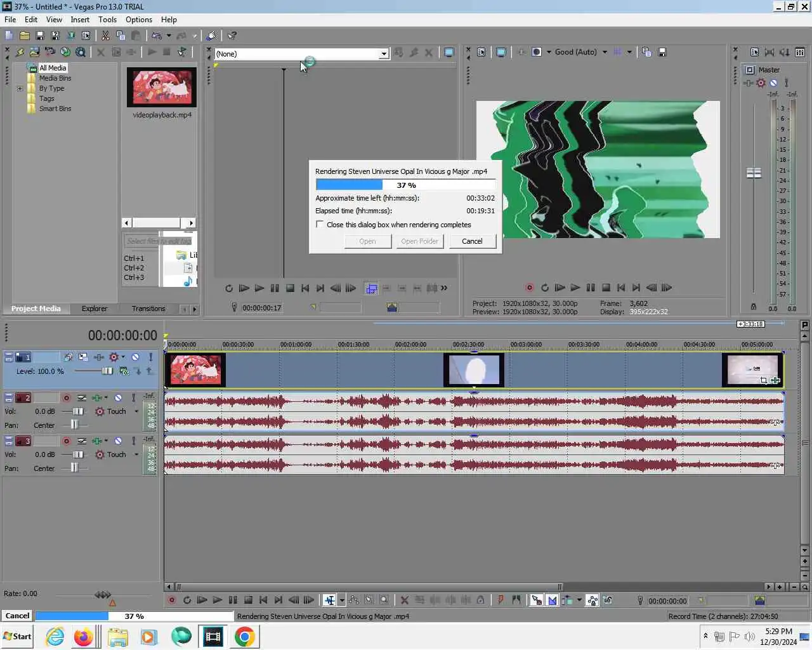Open Chrome from the taskbar
Screen dimensions: 812x650
click(244, 637)
